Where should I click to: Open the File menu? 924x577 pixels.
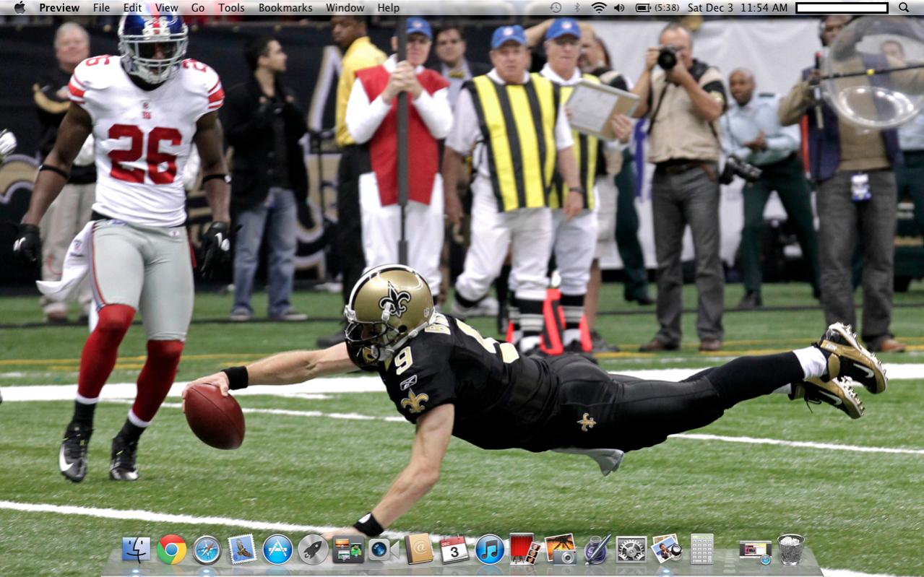[102, 7]
